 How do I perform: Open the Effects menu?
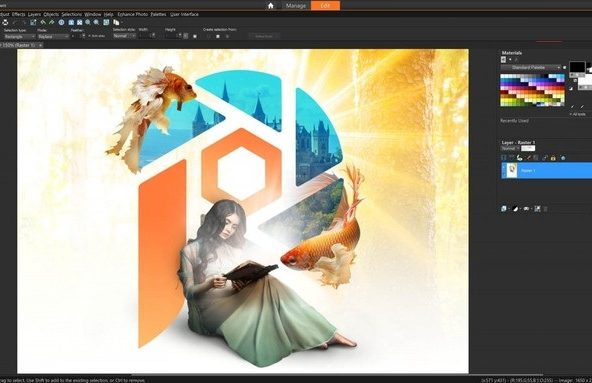pos(18,14)
